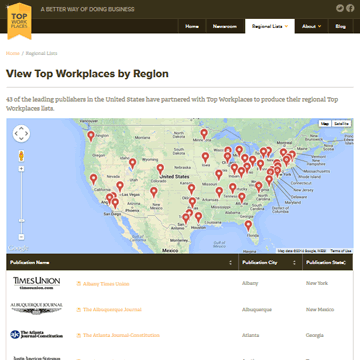Select the map pin near Oregon

91,136
